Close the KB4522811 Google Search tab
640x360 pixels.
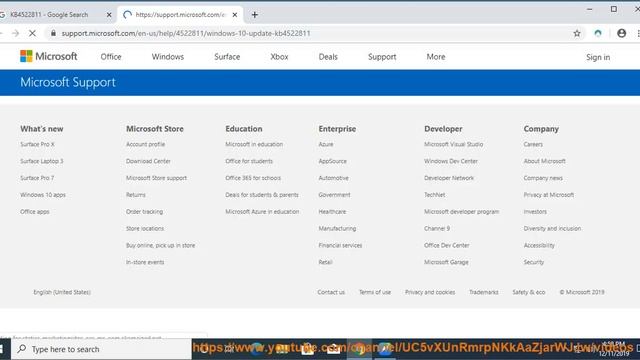coord(109,15)
